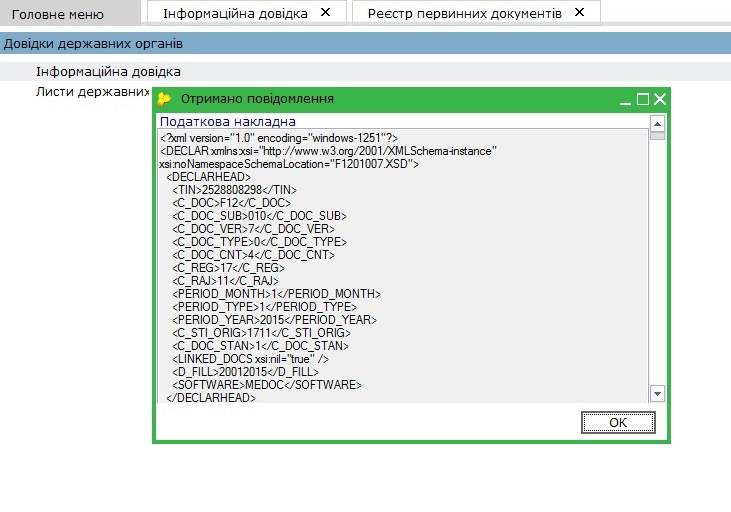Close the Реєстр первинних документів tab
Screen dimensions: 731x512
579,13
